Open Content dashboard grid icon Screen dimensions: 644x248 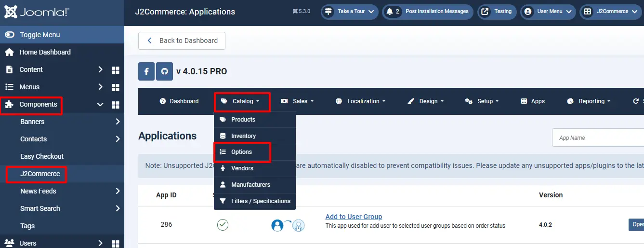[116, 70]
